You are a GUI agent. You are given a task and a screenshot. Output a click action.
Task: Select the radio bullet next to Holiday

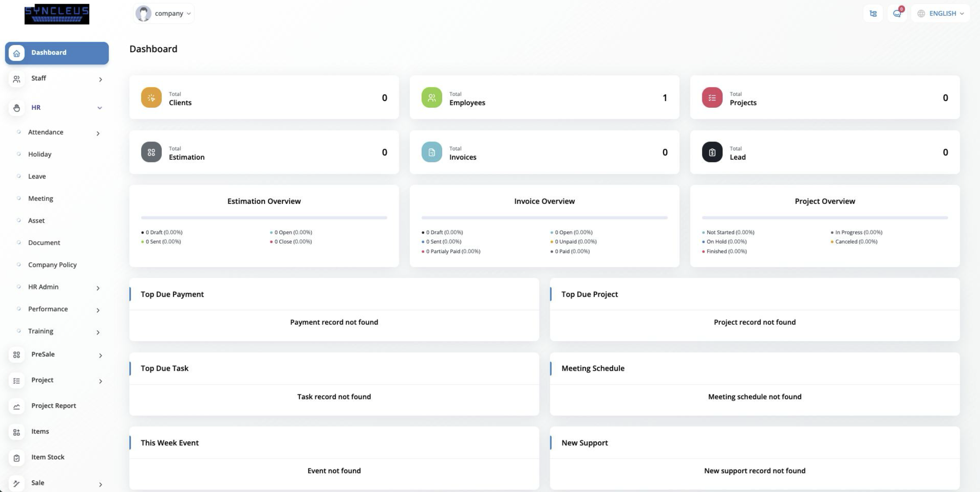(x=19, y=154)
